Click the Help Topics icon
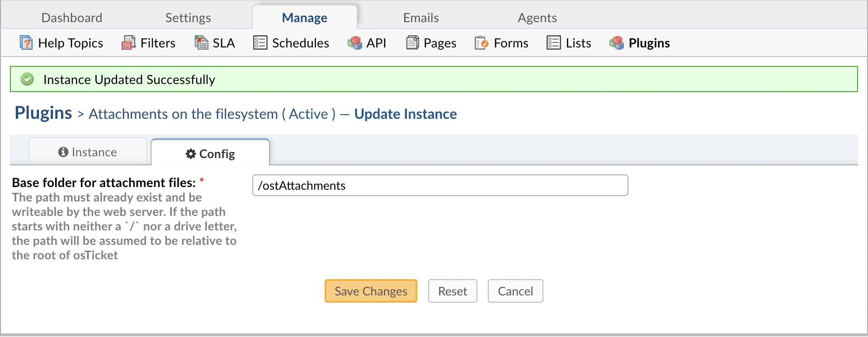 pyautogui.click(x=26, y=43)
